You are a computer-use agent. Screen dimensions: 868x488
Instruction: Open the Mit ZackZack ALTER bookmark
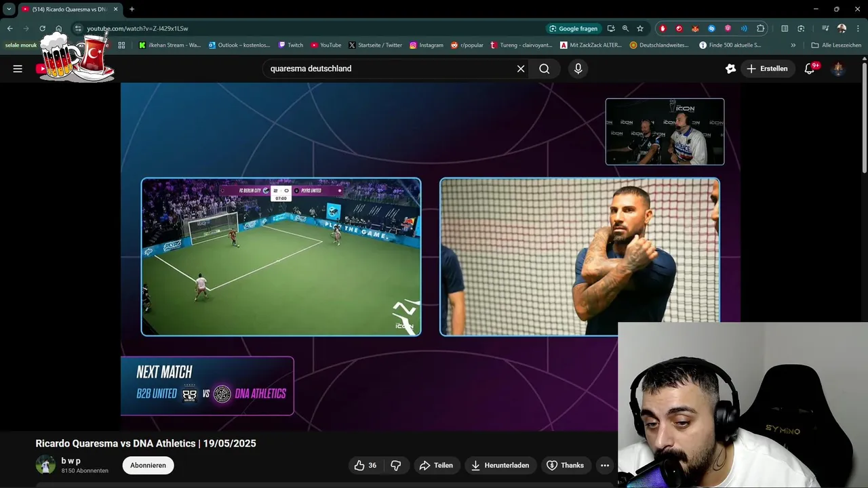(x=591, y=45)
